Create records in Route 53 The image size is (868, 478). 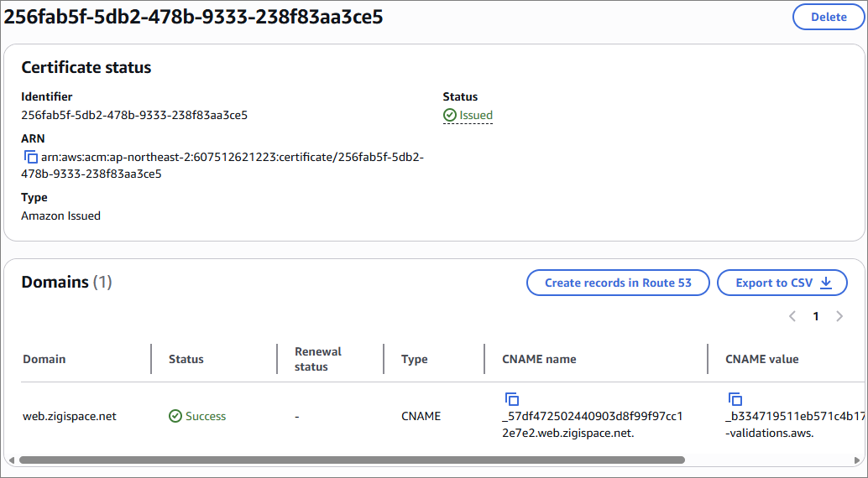tap(618, 283)
